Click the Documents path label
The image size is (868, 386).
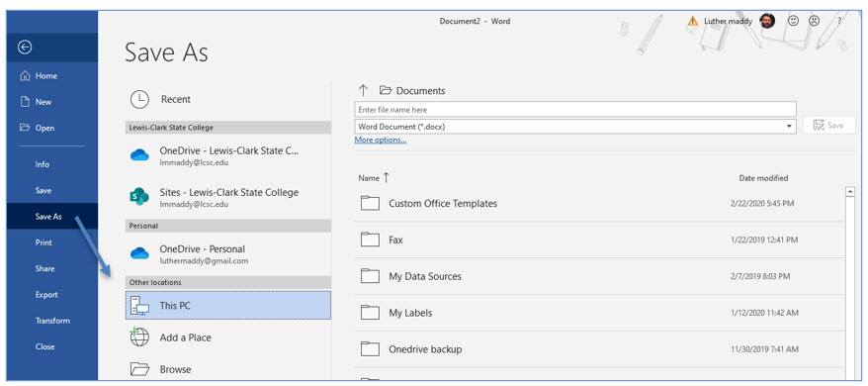(x=421, y=91)
